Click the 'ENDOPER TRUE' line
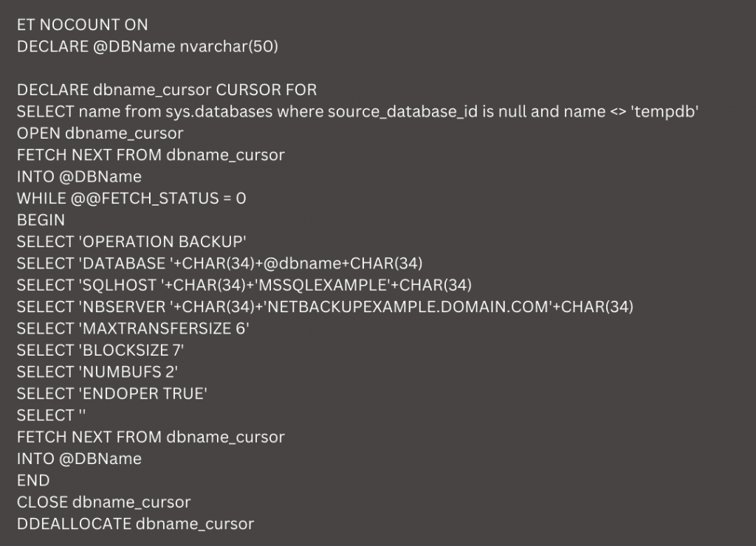The width and height of the screenshot is (756, 546). [x=112, y=394]
